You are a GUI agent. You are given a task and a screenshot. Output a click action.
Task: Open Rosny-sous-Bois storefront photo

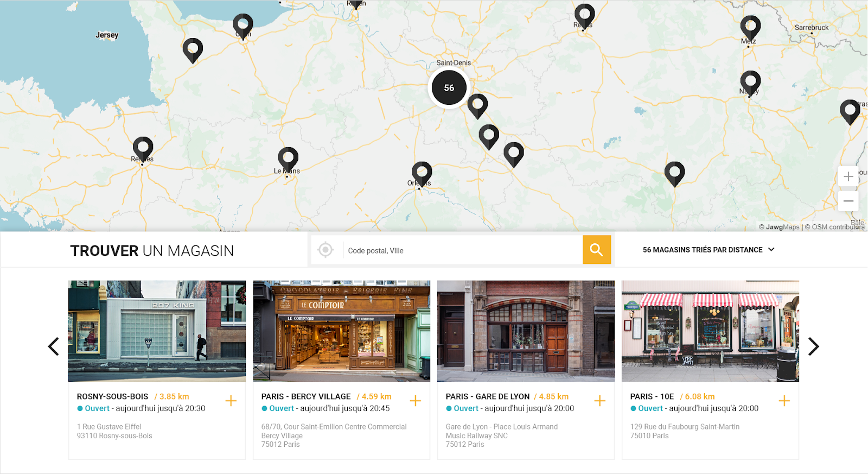157,331
